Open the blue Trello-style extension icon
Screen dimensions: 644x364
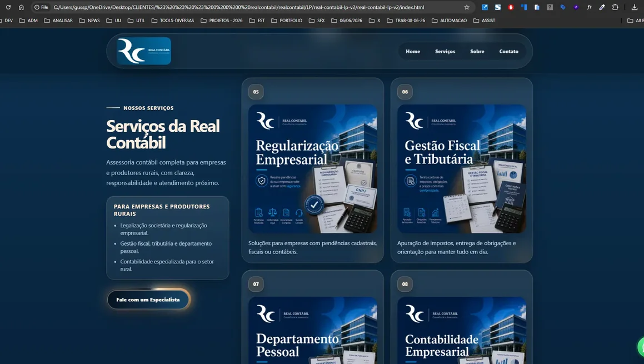click(x=524, y=7)
